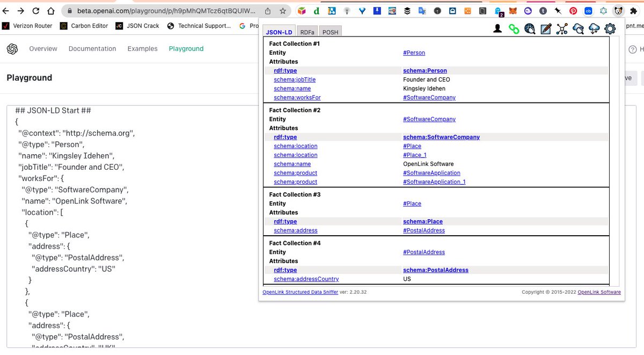Open the OpenLink Software copyright link
The image size is (644, 355).
point(599,292)
